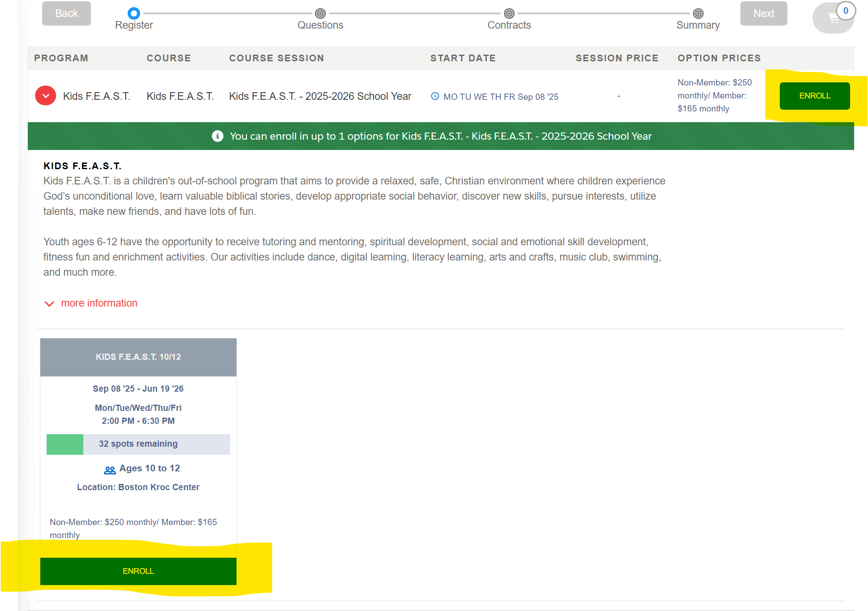Expand the more information section

[99, 303]
